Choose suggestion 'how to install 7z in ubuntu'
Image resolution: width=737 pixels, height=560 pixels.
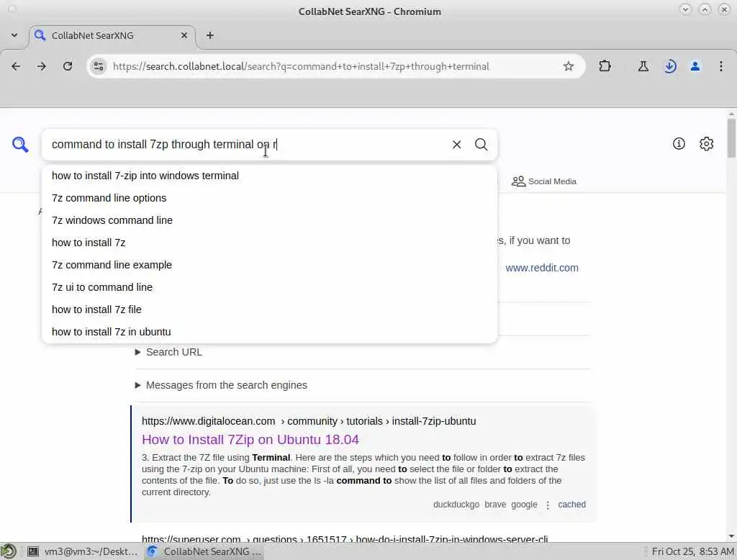click(x=269, y=332)
